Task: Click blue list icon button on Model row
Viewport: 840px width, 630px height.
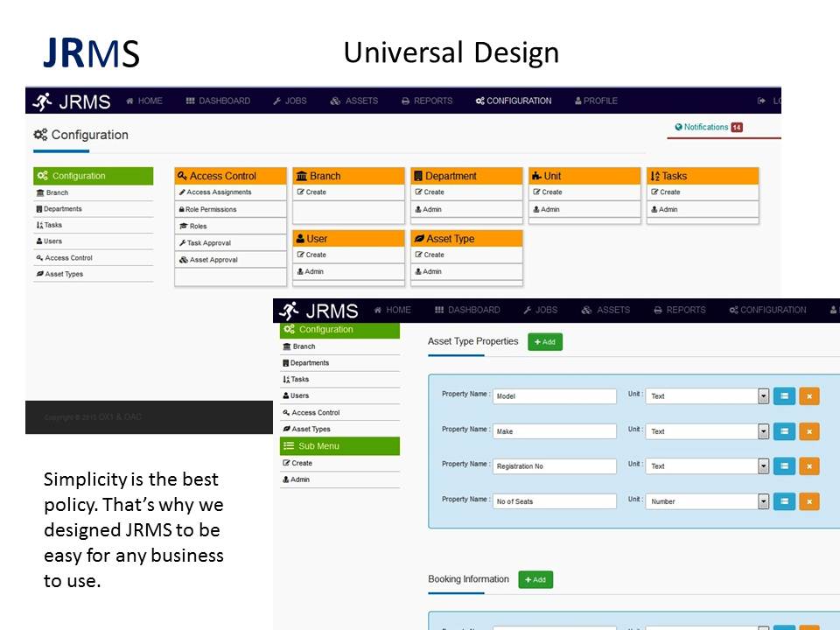Action: [784, 396]
